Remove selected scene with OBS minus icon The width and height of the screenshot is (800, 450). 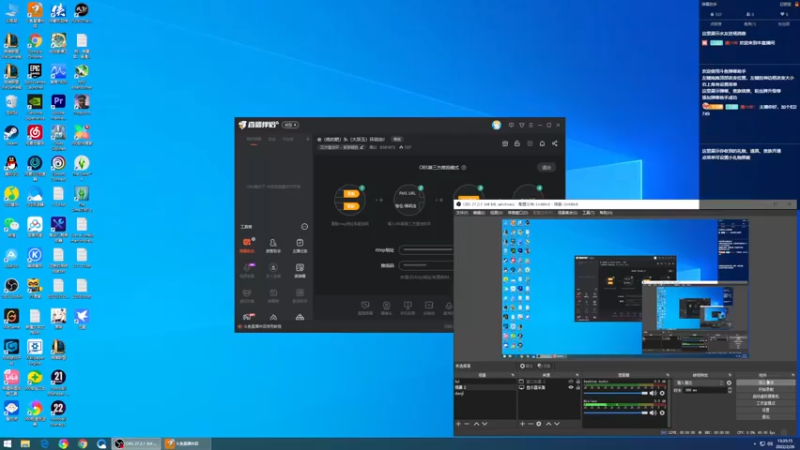(x=466, y=424)
